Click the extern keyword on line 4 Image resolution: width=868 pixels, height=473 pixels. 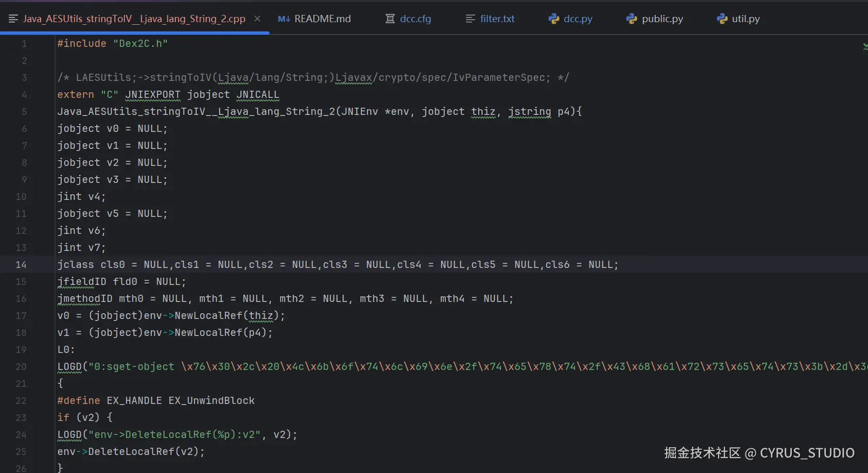pos(76,95)
